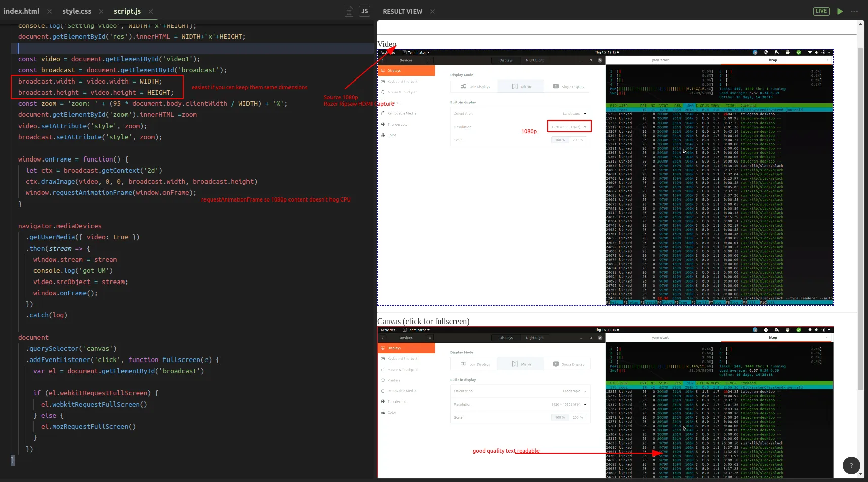Image resolution: width=868 pixels, height=482 pixels.
Task: Open help with the round question mark button
Action: coord(851,465)
